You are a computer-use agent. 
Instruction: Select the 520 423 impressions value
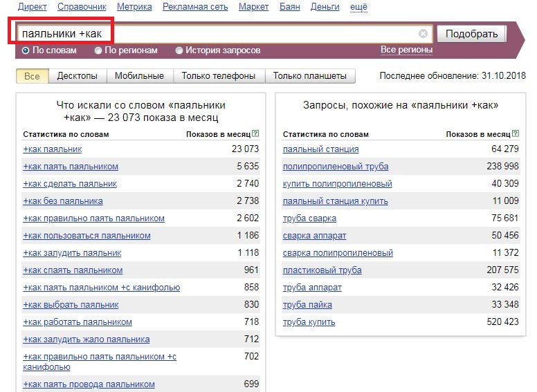pos(503,322)
